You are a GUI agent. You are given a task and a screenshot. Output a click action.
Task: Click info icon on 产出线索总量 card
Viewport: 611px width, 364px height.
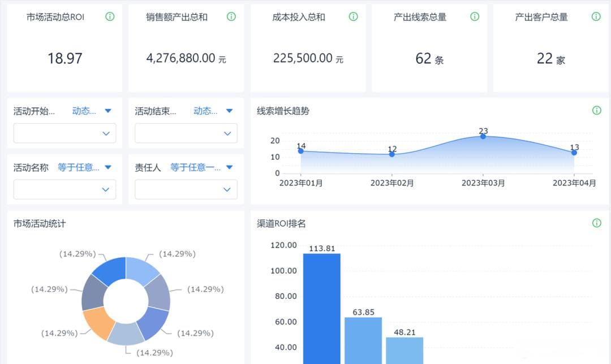pyautogui.click(x=475, y=16)
